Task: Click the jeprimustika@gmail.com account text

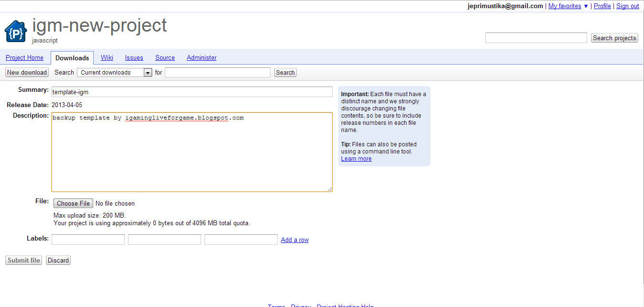Action: pos(505,6)
